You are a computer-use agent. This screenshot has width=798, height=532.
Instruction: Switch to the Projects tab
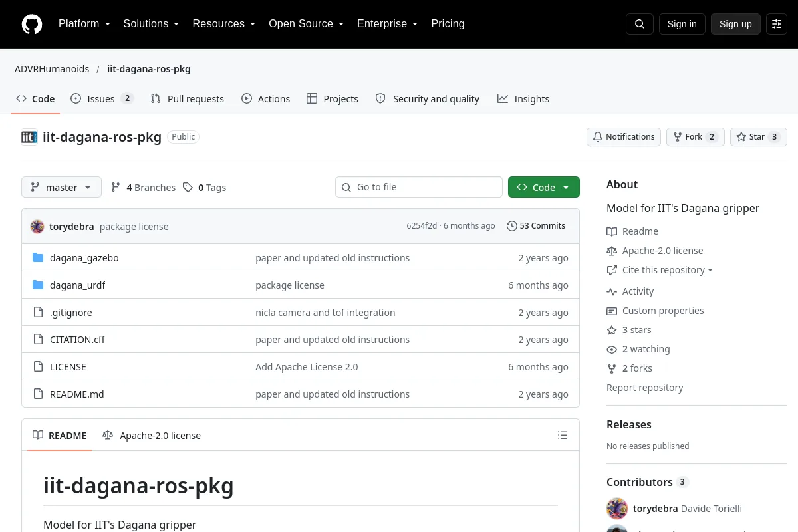pyautogui.click(x=332, y=99)
